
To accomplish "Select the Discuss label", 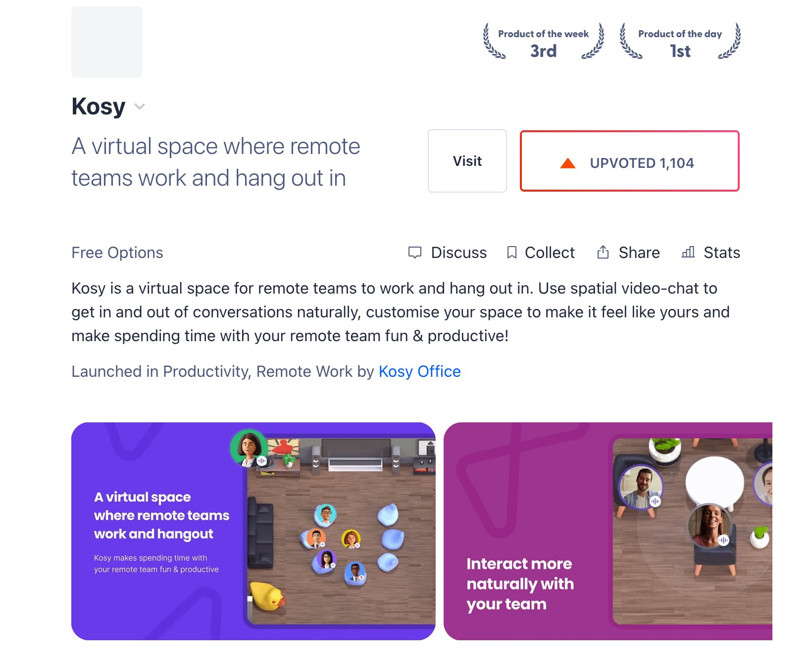I will (x=459, y=253).
